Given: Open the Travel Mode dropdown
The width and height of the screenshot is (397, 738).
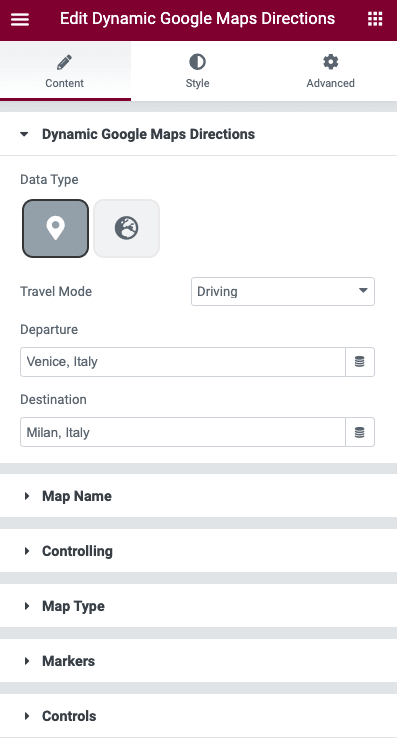Looking at the screenshot, I should 283,291.
